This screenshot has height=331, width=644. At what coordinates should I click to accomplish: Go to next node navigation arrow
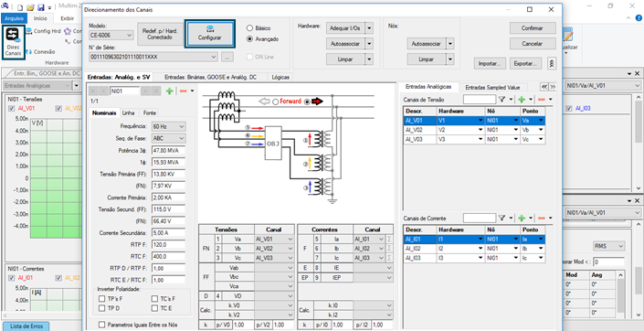145,91
